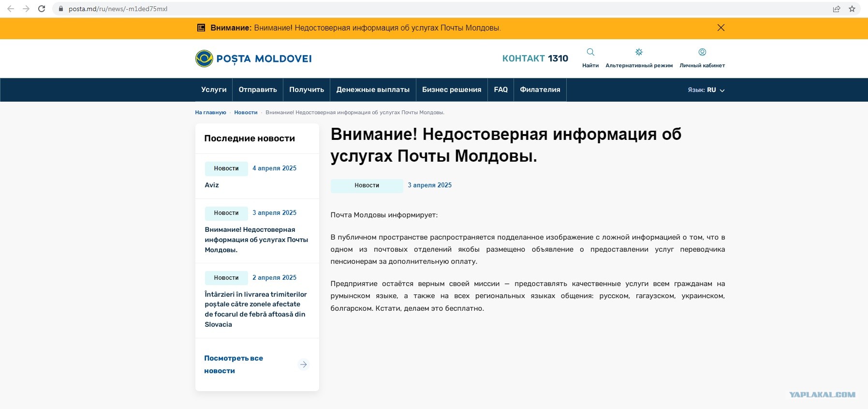Click the Найти label under the magnifier
868x409 pixels.
[590, 65]
